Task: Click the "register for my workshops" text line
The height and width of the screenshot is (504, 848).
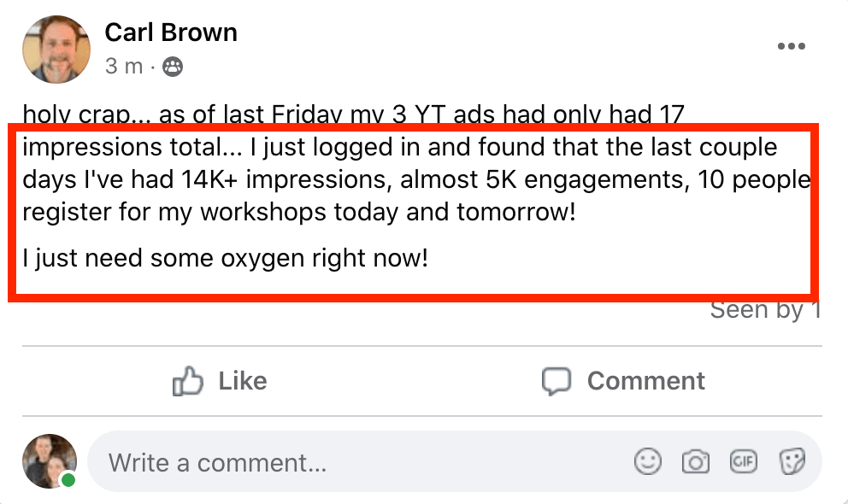Action: [x=299, y=212]
